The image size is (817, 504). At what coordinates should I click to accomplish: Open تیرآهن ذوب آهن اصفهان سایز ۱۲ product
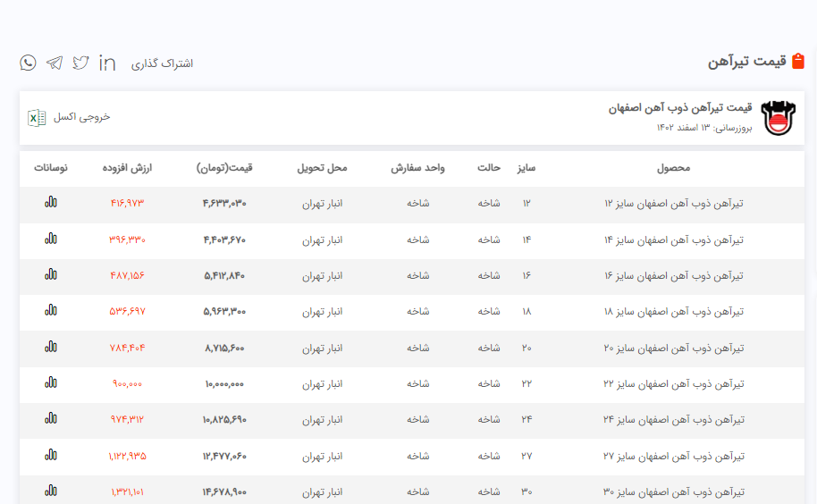point(673,203)
